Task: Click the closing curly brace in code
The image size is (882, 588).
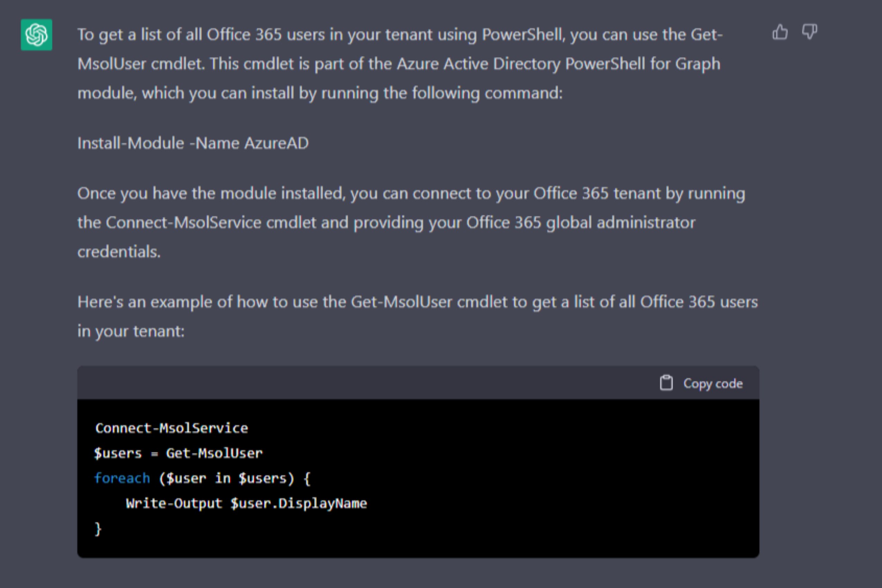Action: click(98, 529)
